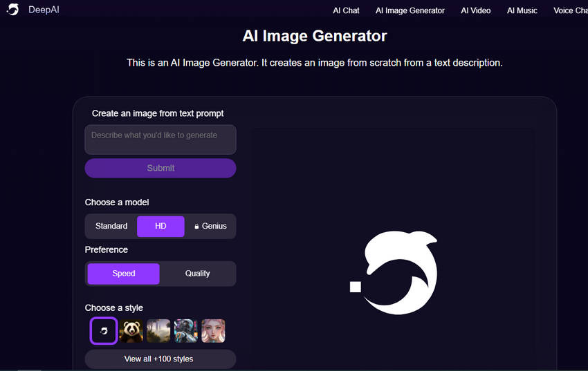This screenshot has width=588, height=371.
Task: Select the HD model option
Action: (160, 226)
